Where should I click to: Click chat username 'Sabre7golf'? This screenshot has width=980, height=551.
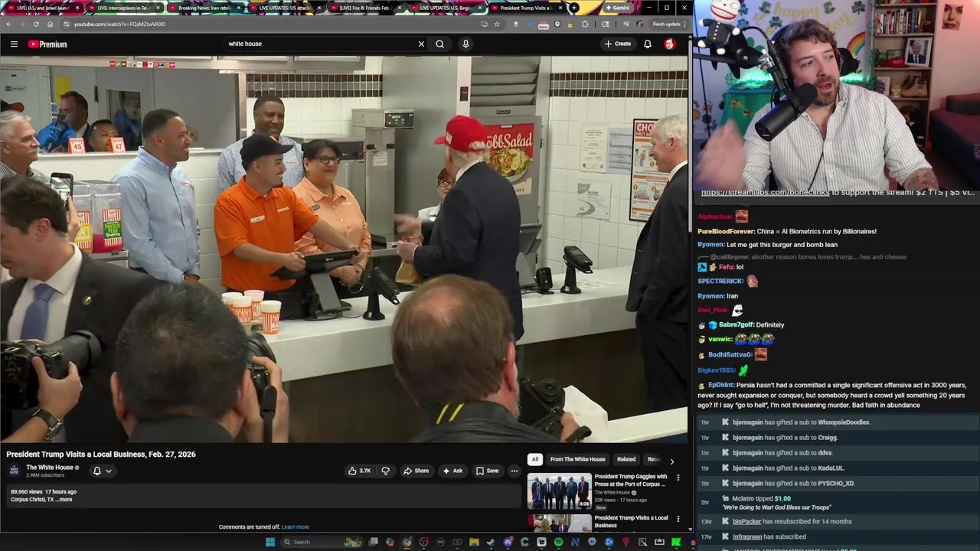click(737, 324)
